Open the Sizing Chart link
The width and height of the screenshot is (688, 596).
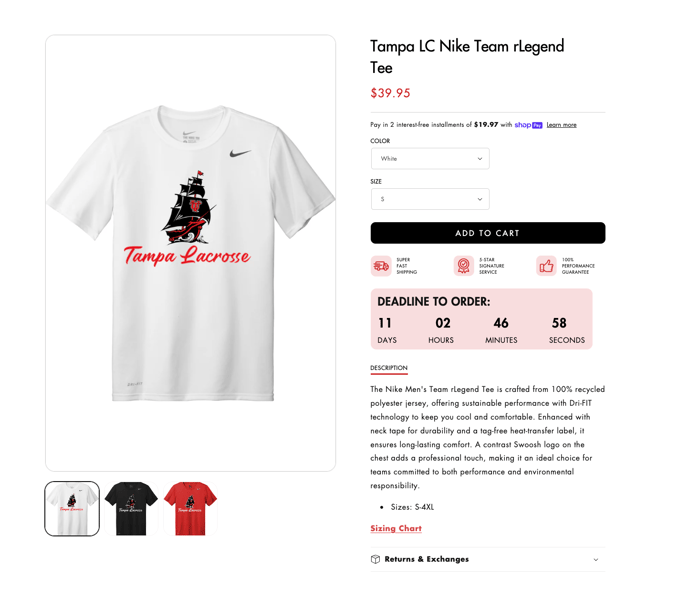[x=396, y=528]
